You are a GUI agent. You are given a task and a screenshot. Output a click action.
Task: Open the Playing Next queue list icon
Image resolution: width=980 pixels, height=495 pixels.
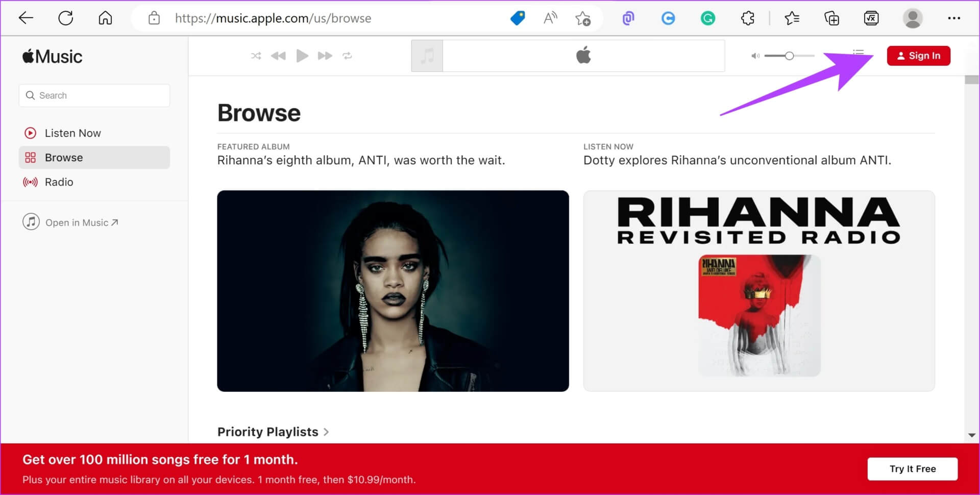pos(859,53)
